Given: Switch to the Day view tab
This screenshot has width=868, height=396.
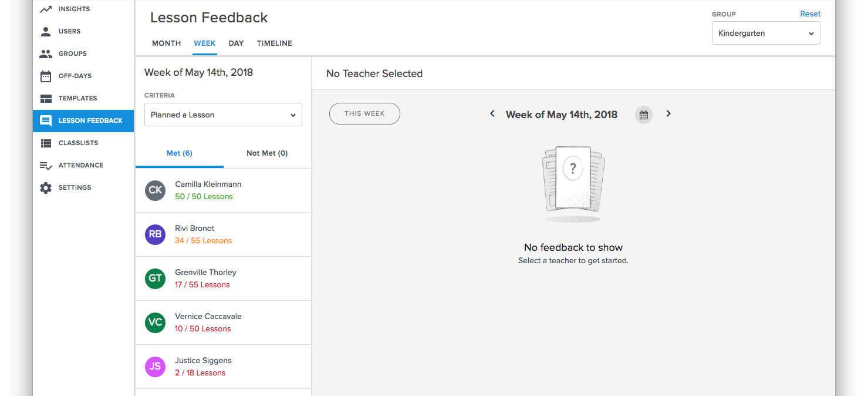Looking at the screenshot, I should point(236,43).
